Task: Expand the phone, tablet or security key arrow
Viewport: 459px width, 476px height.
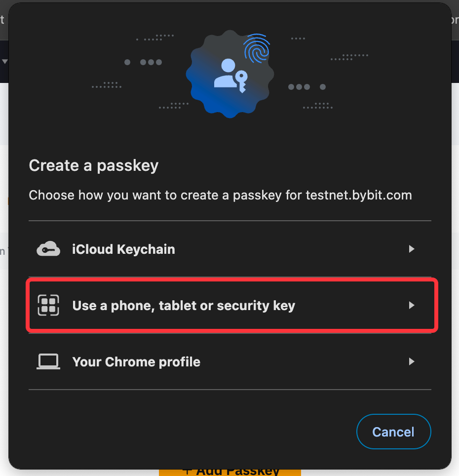Action: click(411, 306)
